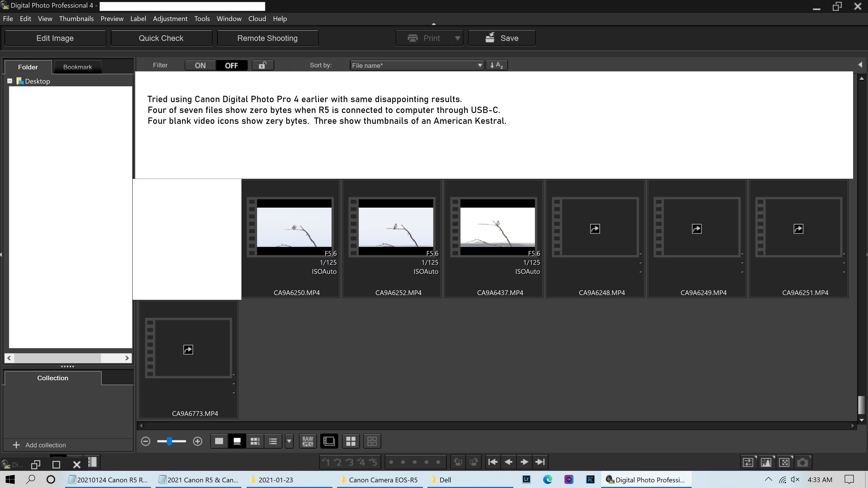The height and width of the screenshot is (488, 868).
Task: Select the zoom out icon
Action: 146,441
